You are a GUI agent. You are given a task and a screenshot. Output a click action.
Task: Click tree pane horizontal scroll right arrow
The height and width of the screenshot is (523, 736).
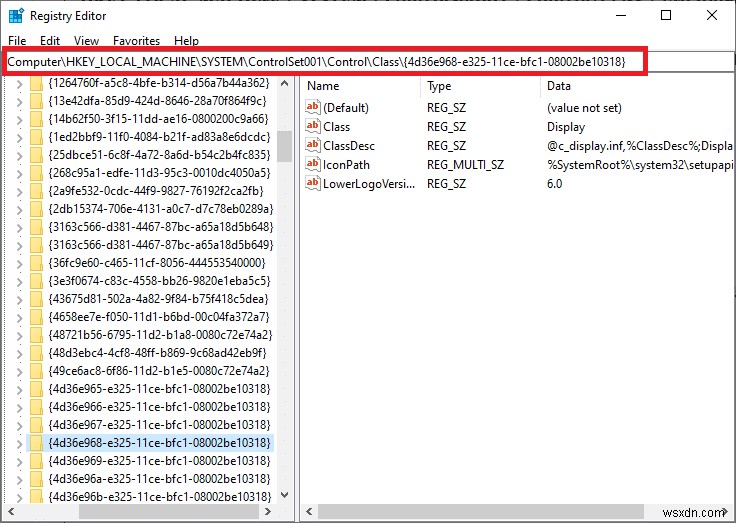[x=268, y=512]
